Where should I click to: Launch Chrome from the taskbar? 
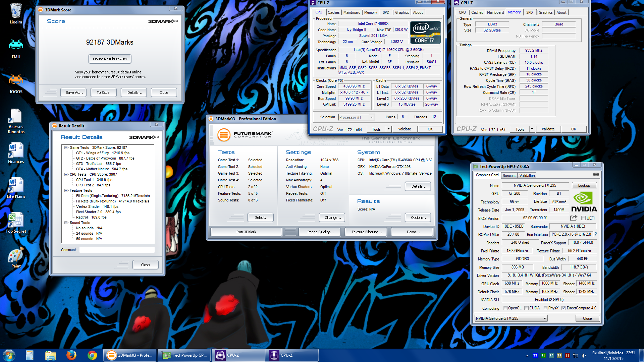(x=92, y=355)
